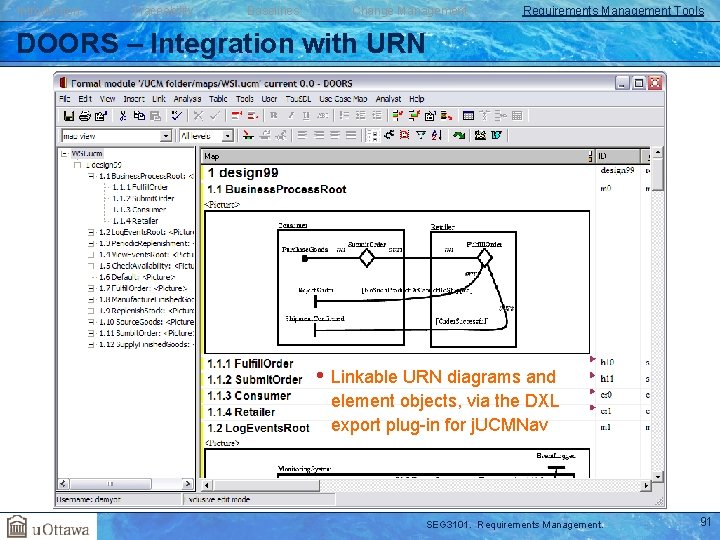Click Requirements Management Tools link

pyautogui.click(x=613, y=11)
